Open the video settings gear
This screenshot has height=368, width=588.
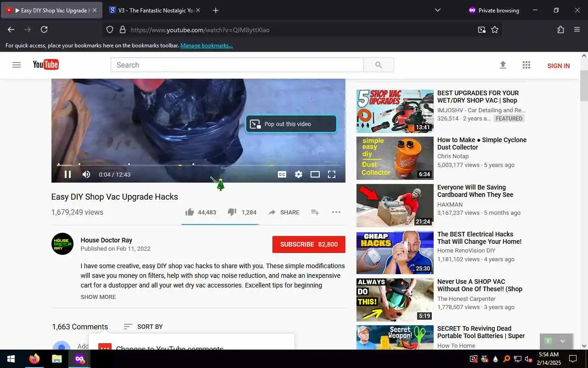click(x=299, y=174)
